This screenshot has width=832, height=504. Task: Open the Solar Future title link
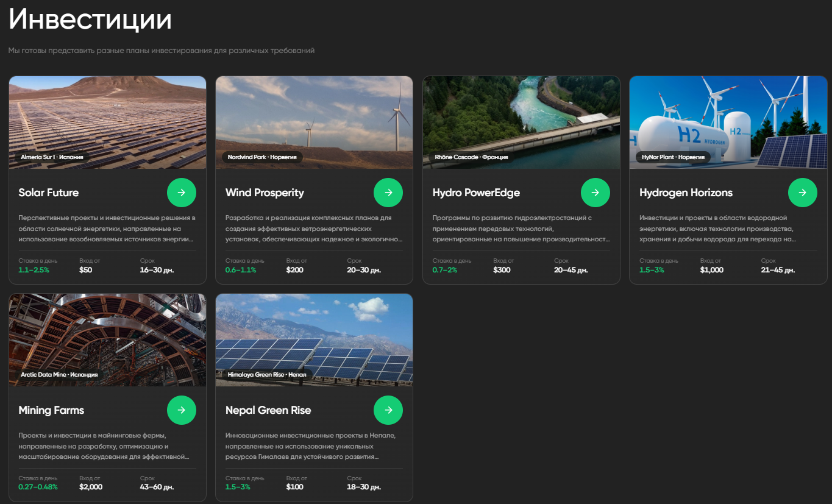(49, 193)
